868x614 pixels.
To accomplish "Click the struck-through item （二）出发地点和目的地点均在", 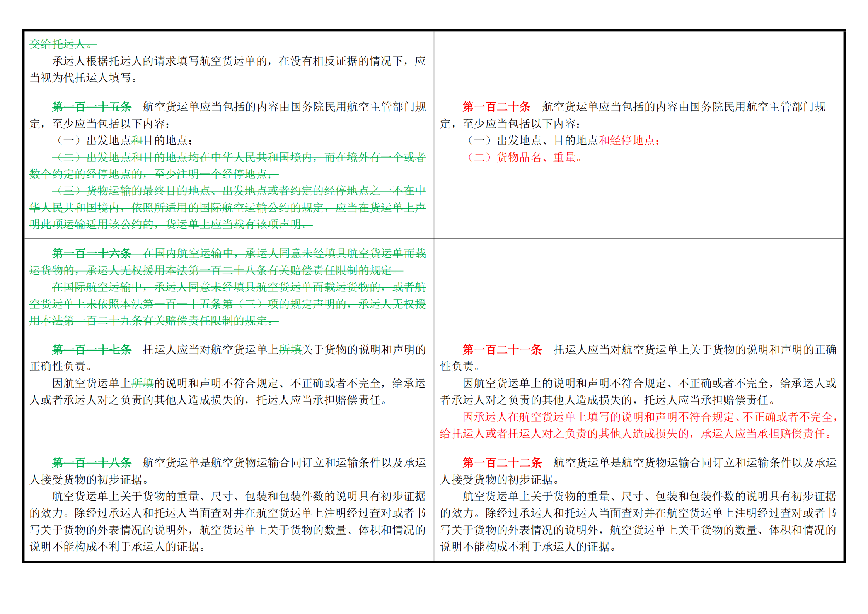I will [x=228, y=166].
